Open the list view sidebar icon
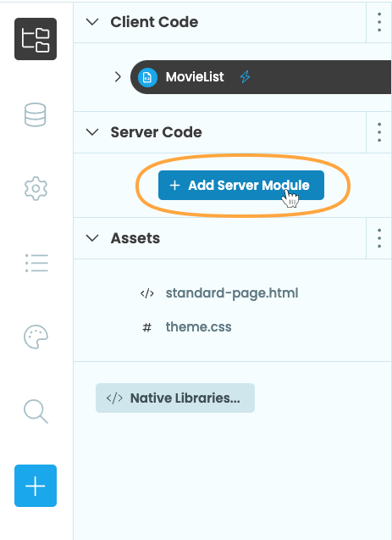Screen dimensions: 392x540 36,263
